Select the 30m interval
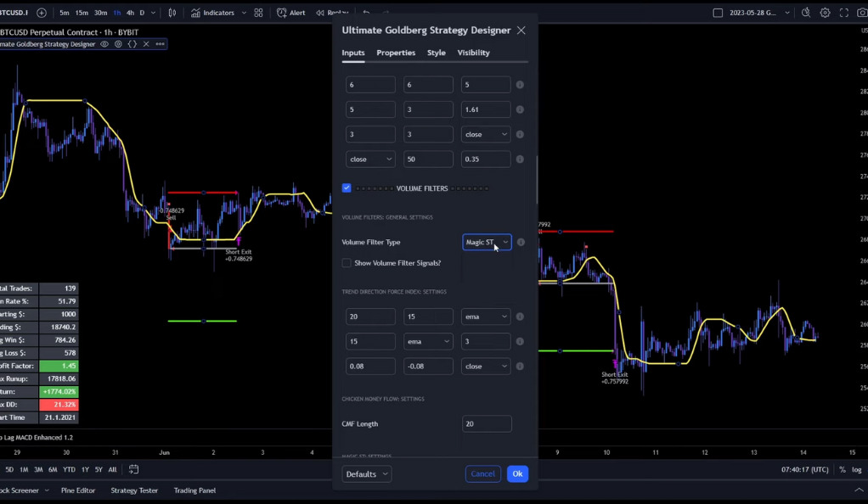The width and height of the screenshot is (868, 504). point(100,12)
